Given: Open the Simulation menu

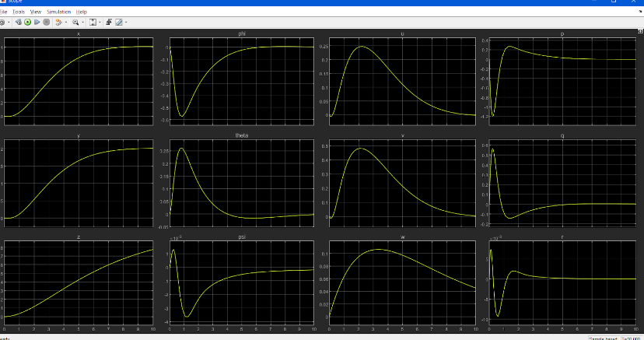Looking at the screenshot, I should (x=58, y=12).
